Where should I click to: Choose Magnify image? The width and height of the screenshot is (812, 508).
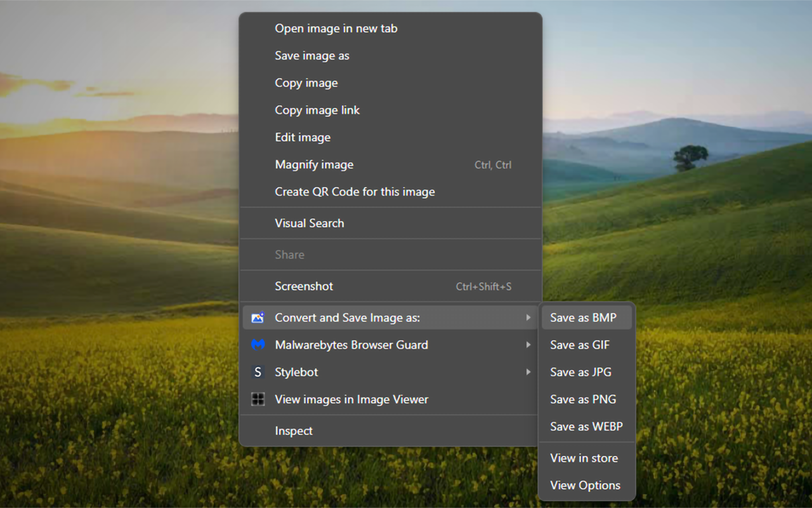click(313, 165)
